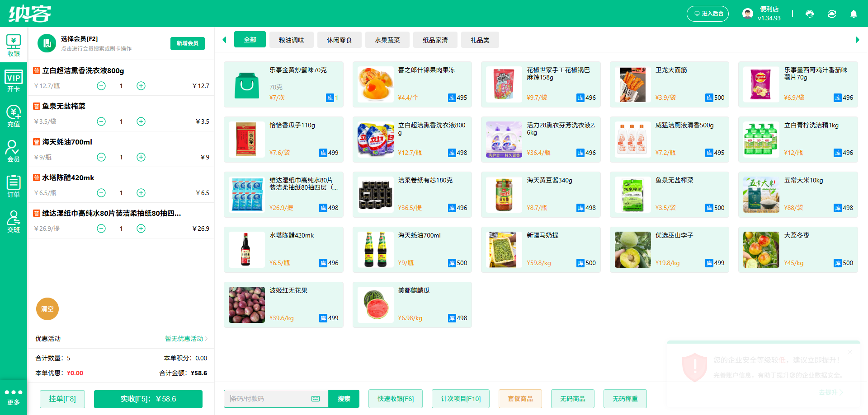
Task: Open the VIP 开卡 sidebar icon
Action: [14, 81]
